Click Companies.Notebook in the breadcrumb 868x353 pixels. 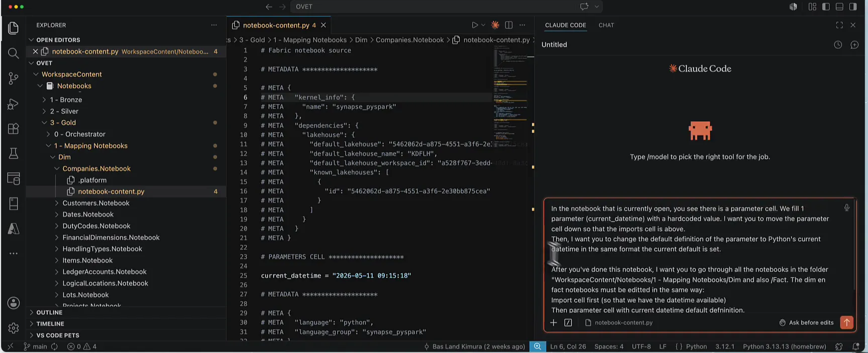tap(410, 40)
